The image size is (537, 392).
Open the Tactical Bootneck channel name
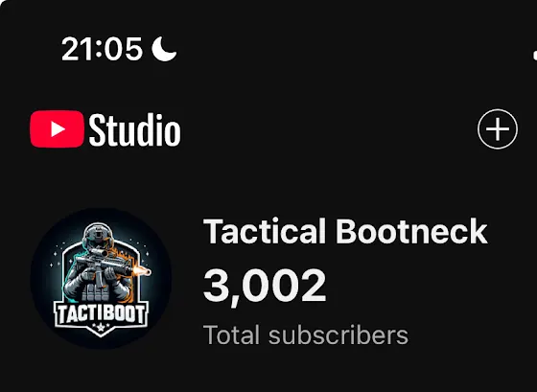pos(345,231)
